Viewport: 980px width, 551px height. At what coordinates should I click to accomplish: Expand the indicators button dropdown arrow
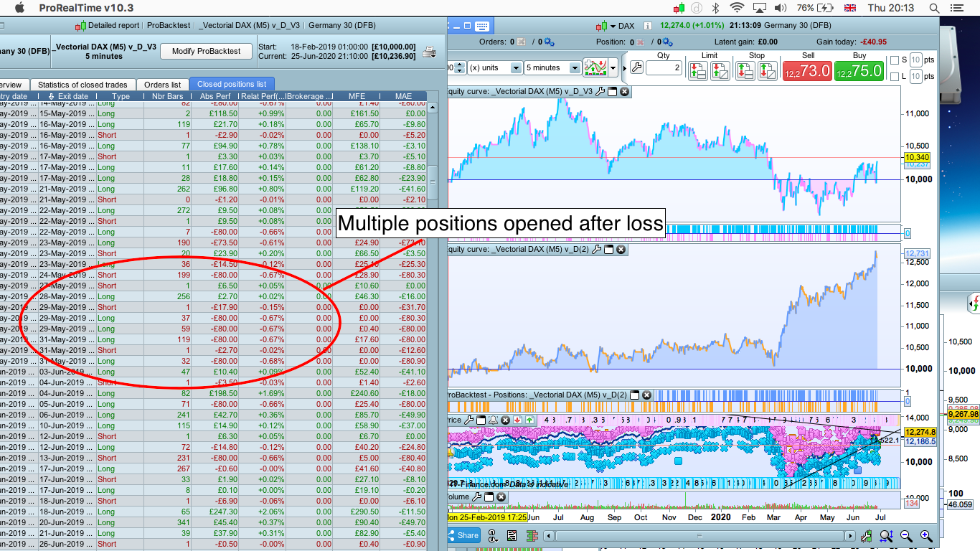pyautogui.click(x=613, y=68)
